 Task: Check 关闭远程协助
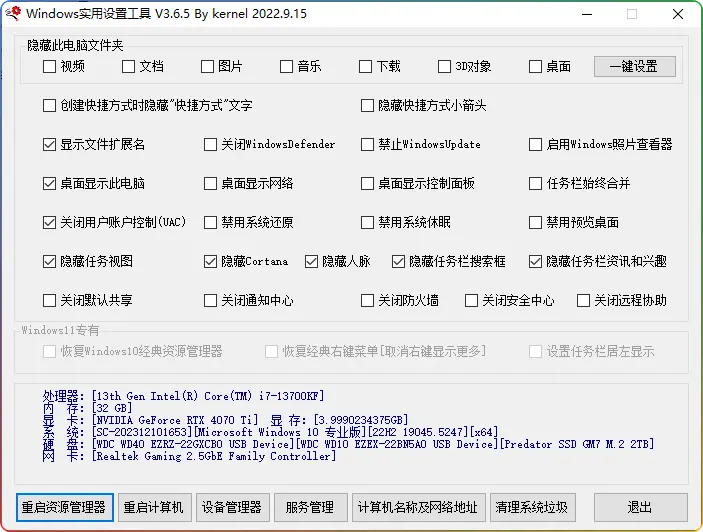583,300
